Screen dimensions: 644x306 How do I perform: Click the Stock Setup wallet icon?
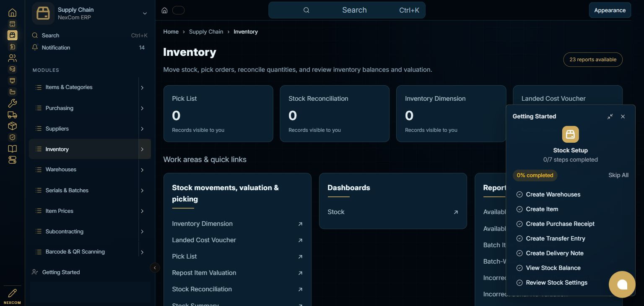[570, 134]
